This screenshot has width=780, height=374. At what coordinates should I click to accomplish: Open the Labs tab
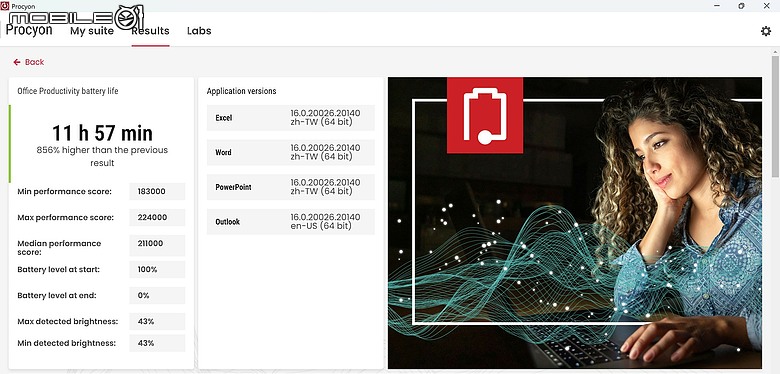(199, 31)
